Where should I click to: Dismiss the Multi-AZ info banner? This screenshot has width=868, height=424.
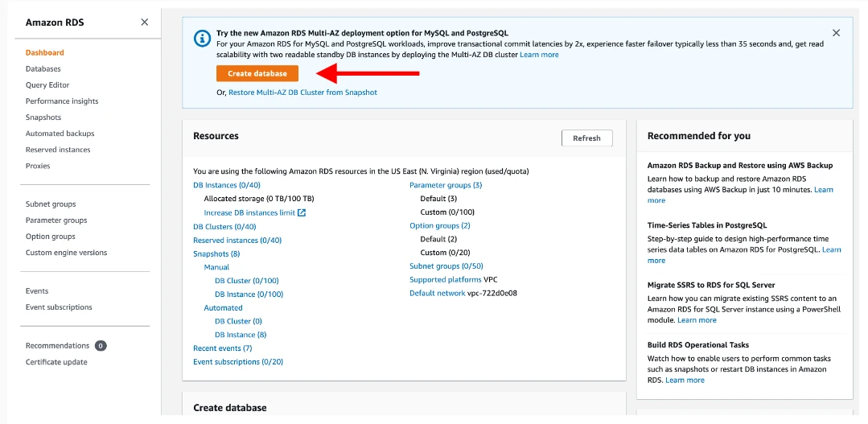coord(836,33)
